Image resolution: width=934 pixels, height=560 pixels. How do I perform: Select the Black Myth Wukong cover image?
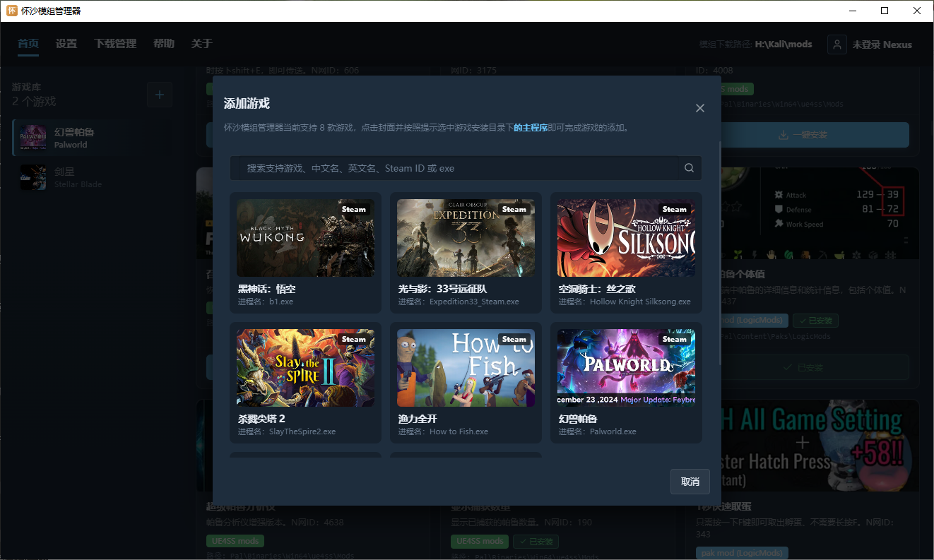coord(305,238)
